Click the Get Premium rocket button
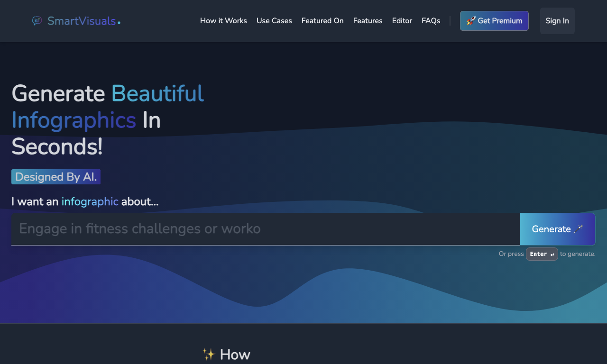Viewport: 607px width, 364px height. click(x=494, y=21)
